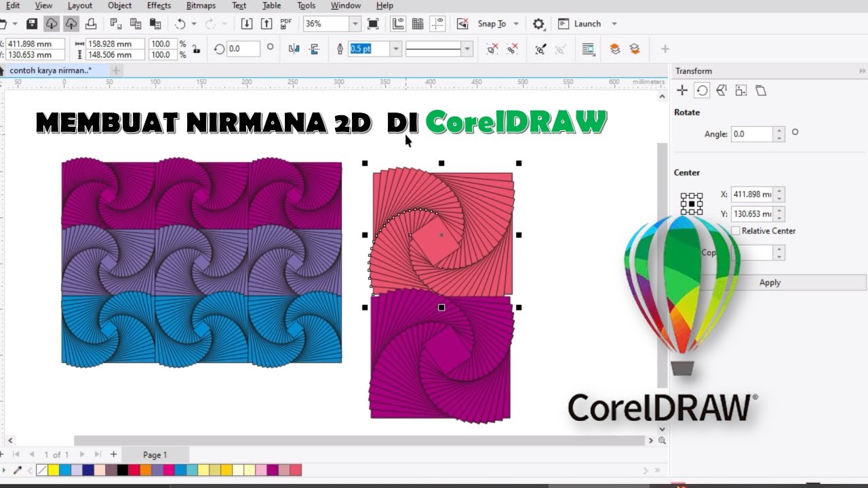This screenshot has width=868, height=488.
Task: Click the Options gear icon
Action: [x=538, y=24]
